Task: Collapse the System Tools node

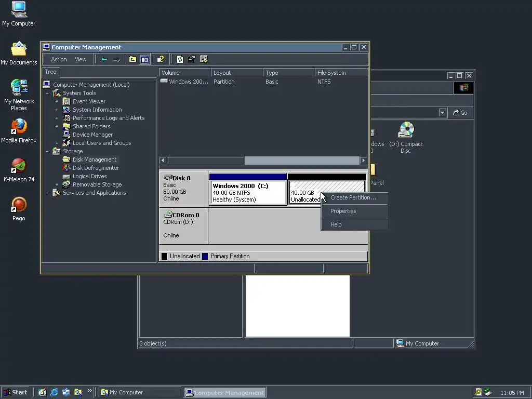Action: [x=47, y=93]
